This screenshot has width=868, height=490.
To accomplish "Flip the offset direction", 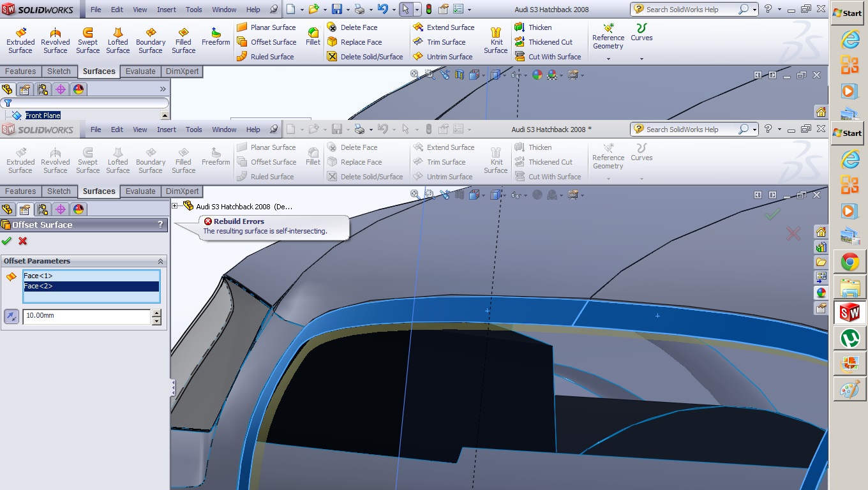I will (11, 316).
